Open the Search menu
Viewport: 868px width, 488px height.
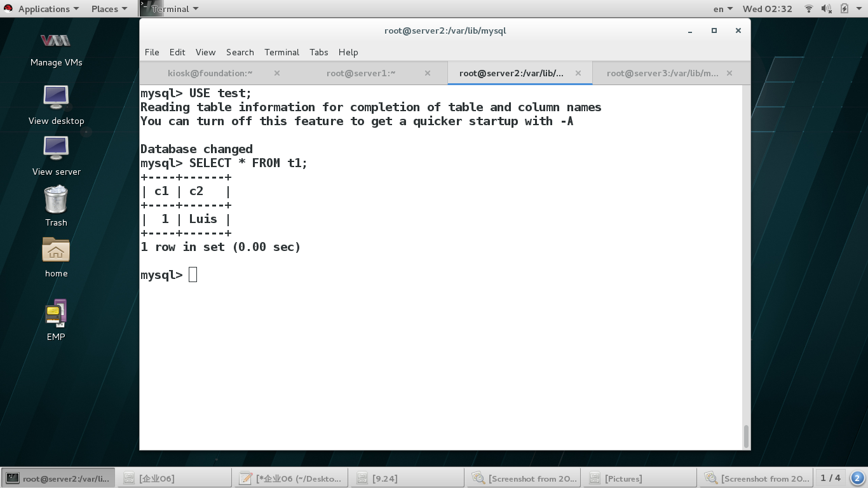240,52
